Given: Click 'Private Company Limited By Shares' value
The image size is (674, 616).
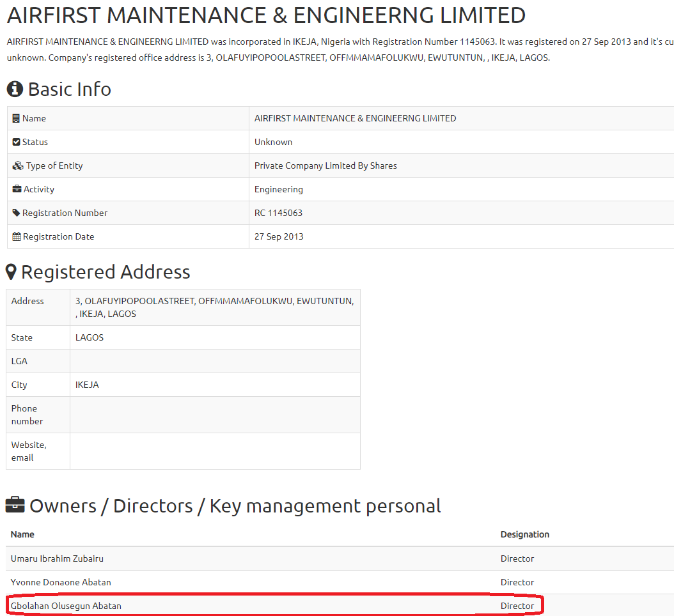Looking at the screenshot, I should pos(325,166).
